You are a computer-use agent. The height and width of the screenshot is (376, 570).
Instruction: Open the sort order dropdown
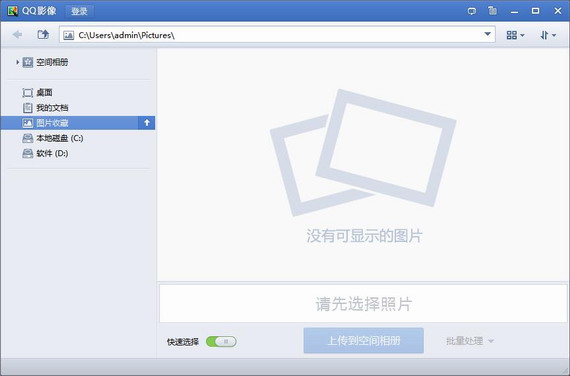pyautogui.click(x=548, y=35)
